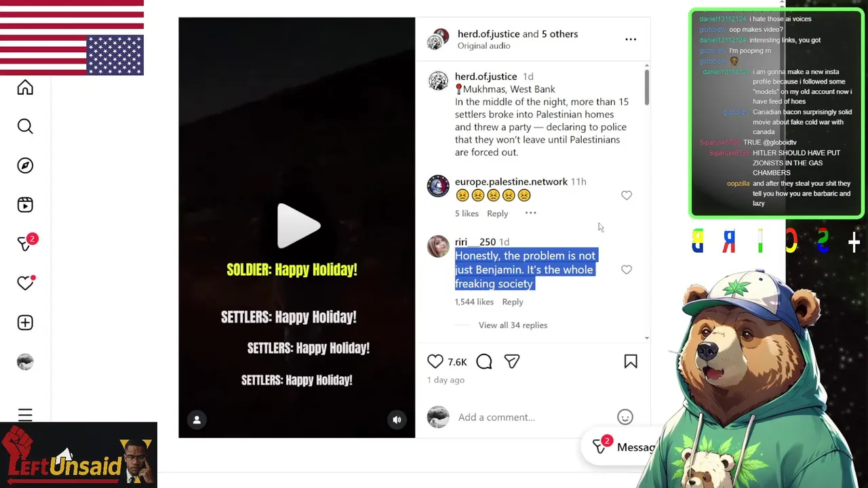Reply to europe.palestine.network comment
This screenshot has width=868, height=488.
coord(497,213)
